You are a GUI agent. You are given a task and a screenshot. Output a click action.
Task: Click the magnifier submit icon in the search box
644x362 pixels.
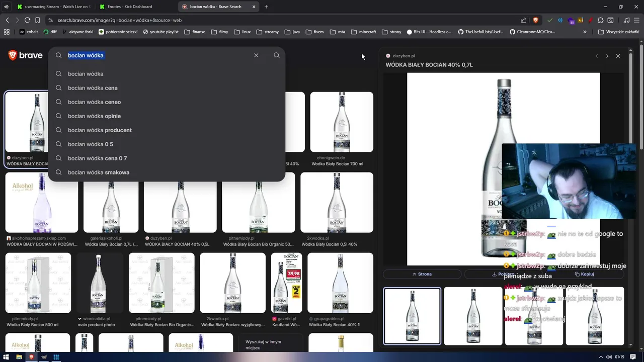click(277, 55)
